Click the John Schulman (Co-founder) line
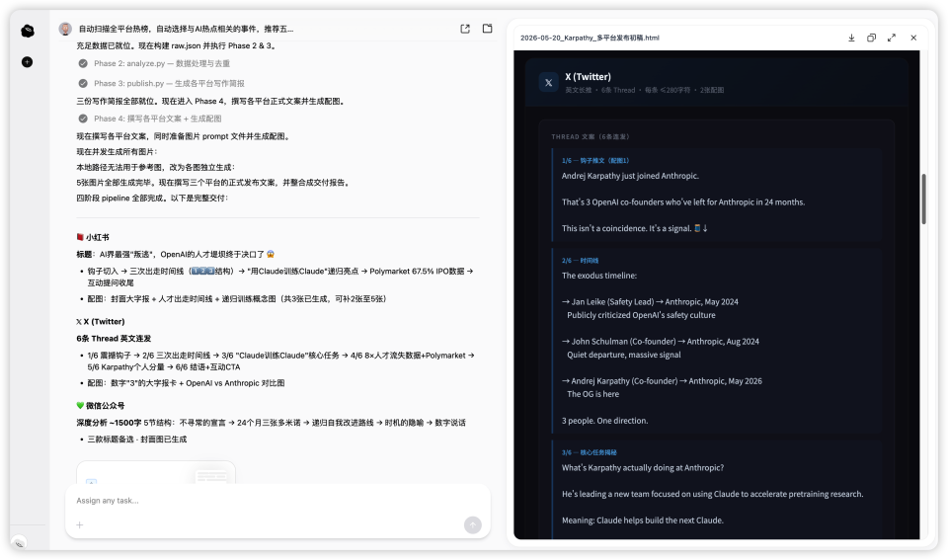 tap(661, 342)
